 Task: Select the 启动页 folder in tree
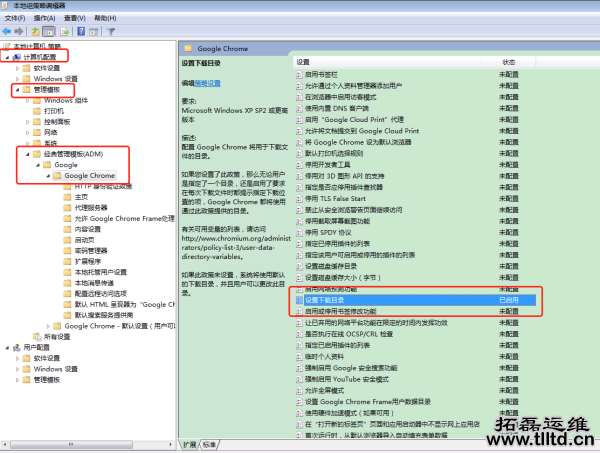(85, 240)
